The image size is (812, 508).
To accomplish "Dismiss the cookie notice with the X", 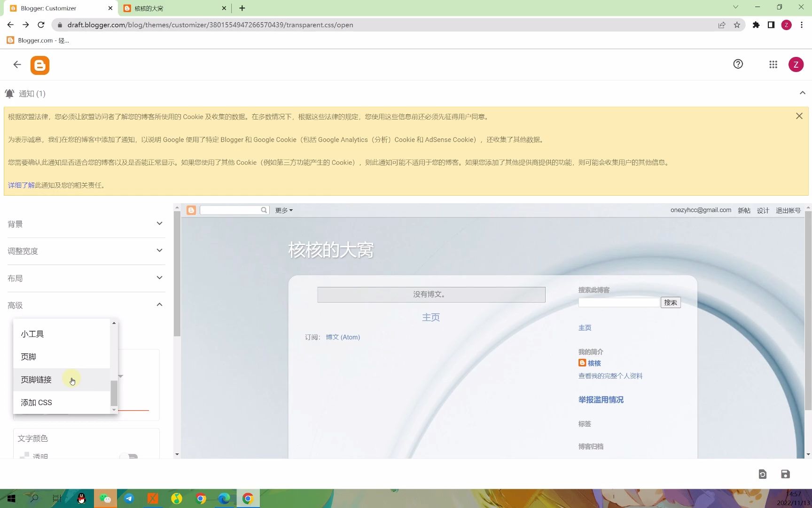I will tap(799, 116).
